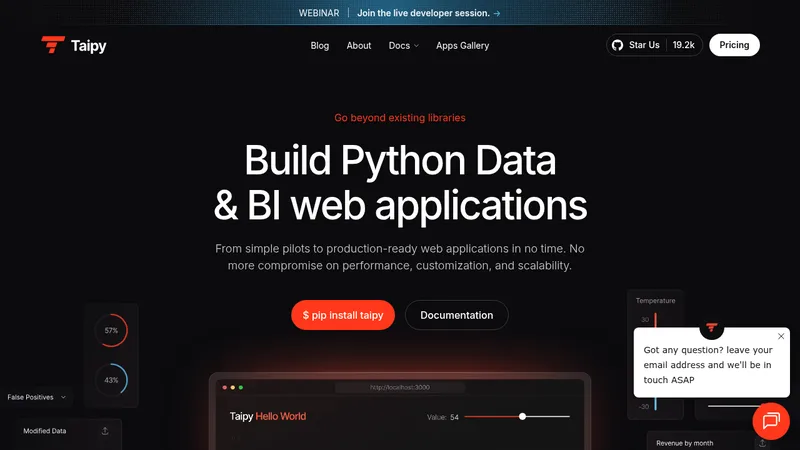Click the 19.2k star count
The height and width of the screenshot is (450, 800).
point(683,45)
